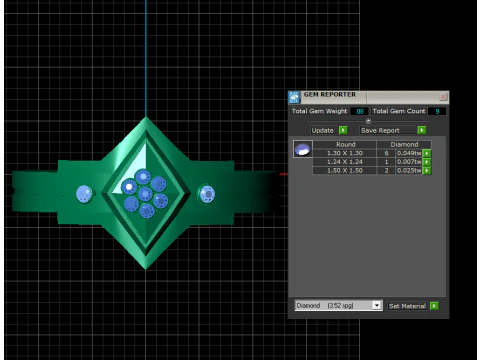
Task: Click the 0.007tw weight cell
Action: [409, 162]
